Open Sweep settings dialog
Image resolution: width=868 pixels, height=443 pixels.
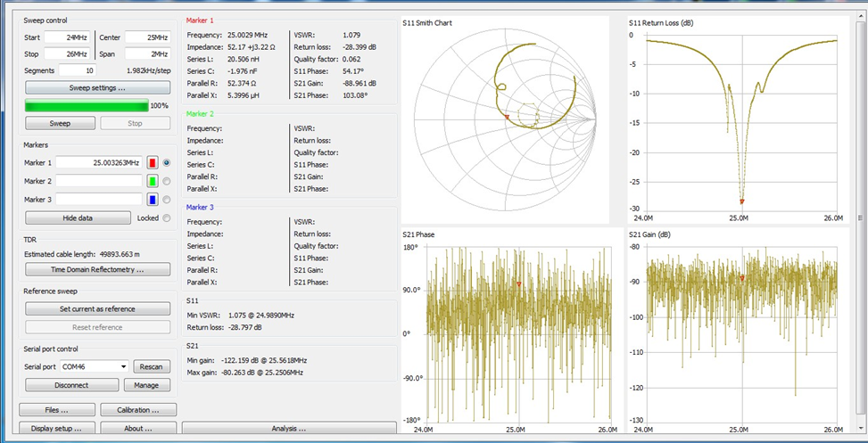tap(97, 88)
